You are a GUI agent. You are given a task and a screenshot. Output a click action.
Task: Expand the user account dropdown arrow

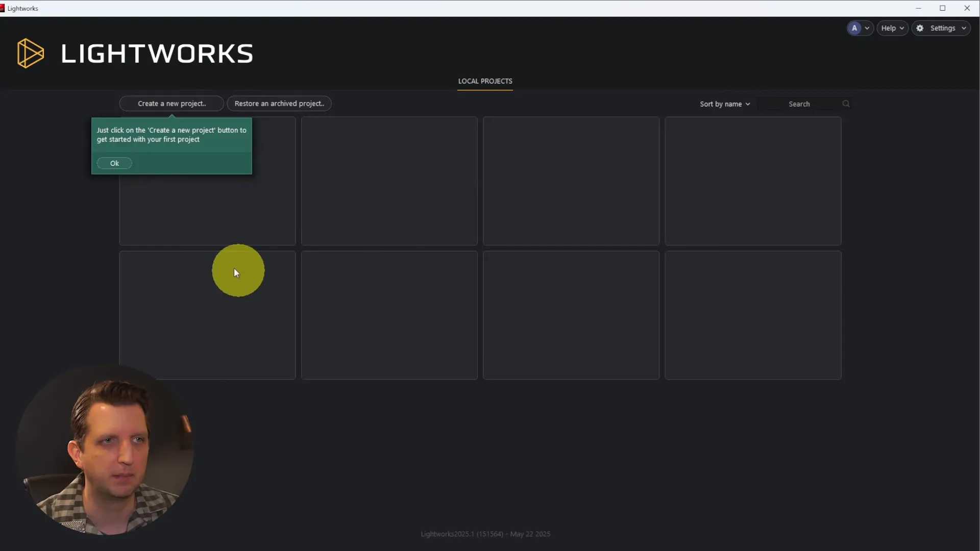(867, 28)
